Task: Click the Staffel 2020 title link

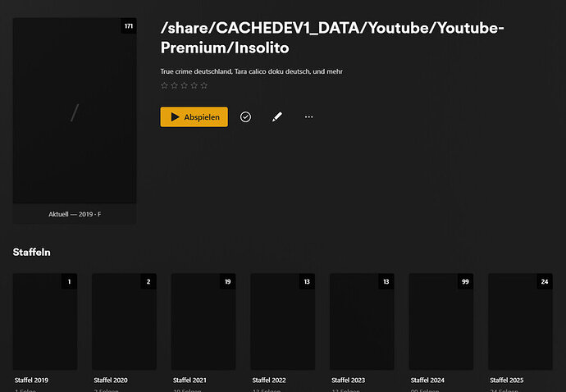Action: (111, 380)
